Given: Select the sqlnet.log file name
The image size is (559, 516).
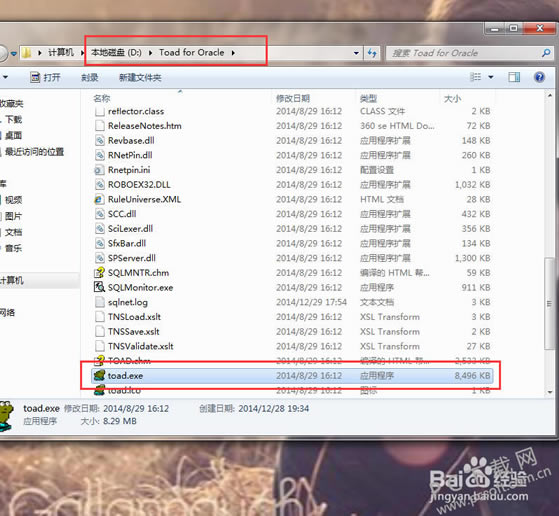Looking at the screenshot, I should (x=128, y=302).
